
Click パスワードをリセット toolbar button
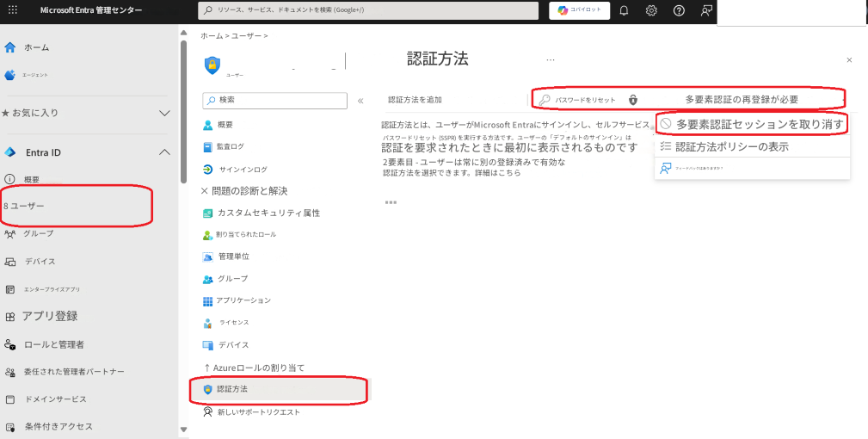pos(577,100)
